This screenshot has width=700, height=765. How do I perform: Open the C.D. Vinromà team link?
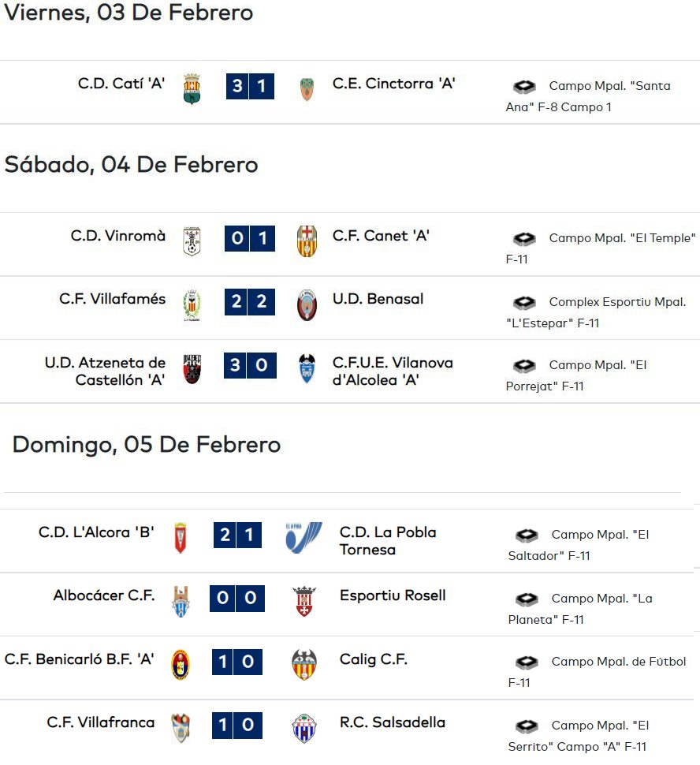click(118, 236)
